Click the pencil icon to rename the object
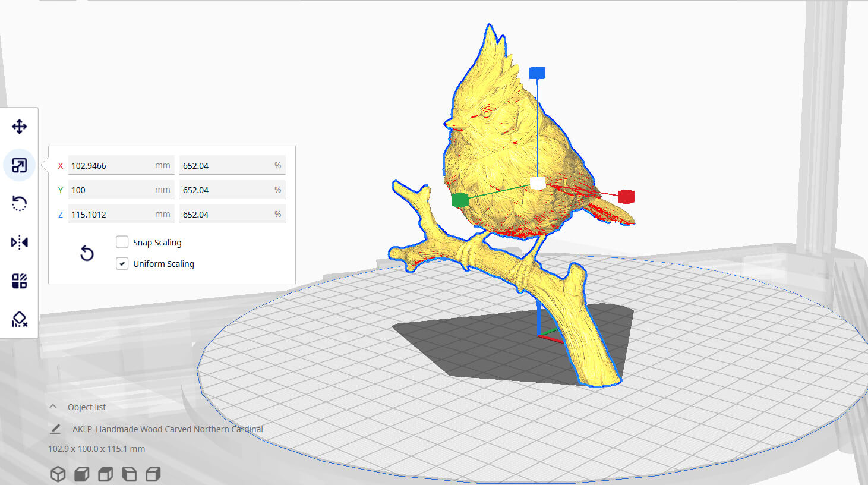 [55, 429]
